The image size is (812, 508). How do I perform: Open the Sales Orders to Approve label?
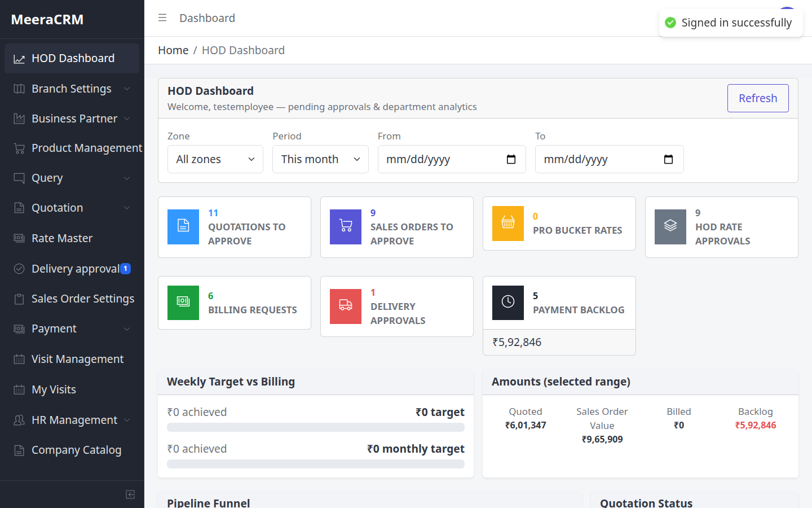point(412,234)
